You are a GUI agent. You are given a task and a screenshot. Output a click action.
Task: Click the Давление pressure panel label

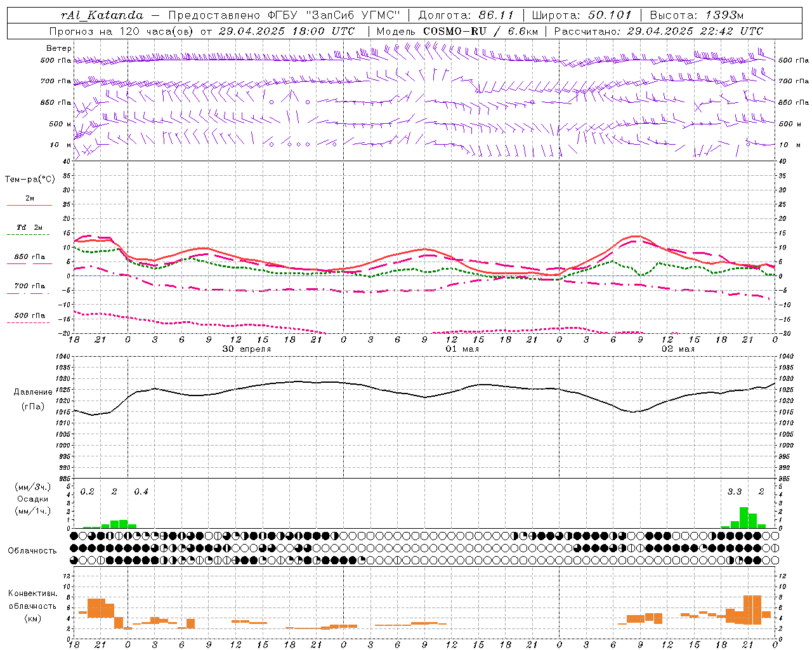click(33, 392)
